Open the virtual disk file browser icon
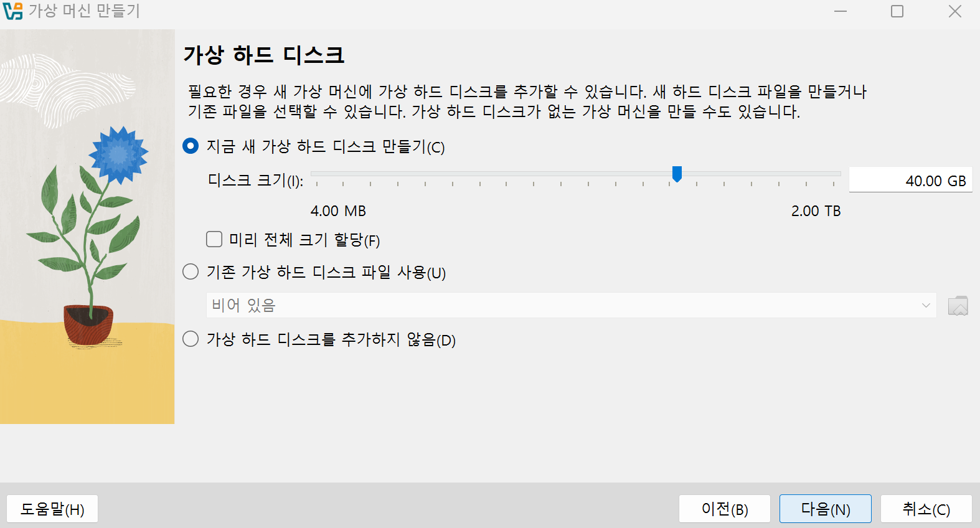 pyautogui.click(x=958, y=306)
